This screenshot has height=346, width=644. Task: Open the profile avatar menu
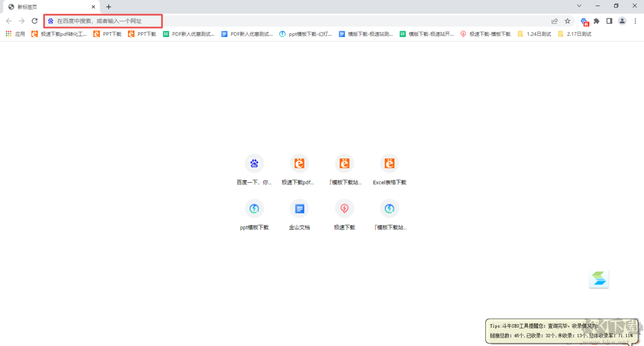pyautogui.click(x=622, y=21)
